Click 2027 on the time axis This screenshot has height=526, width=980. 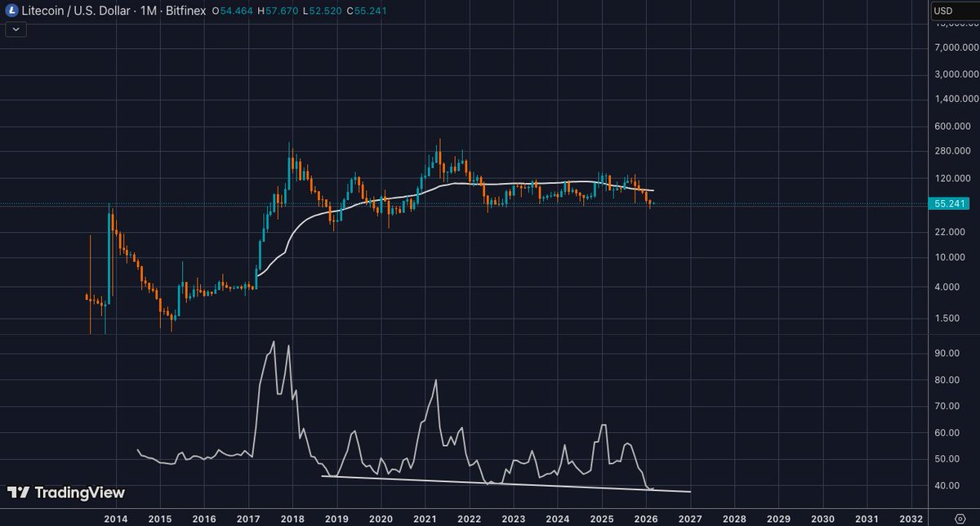pos(690,519)
